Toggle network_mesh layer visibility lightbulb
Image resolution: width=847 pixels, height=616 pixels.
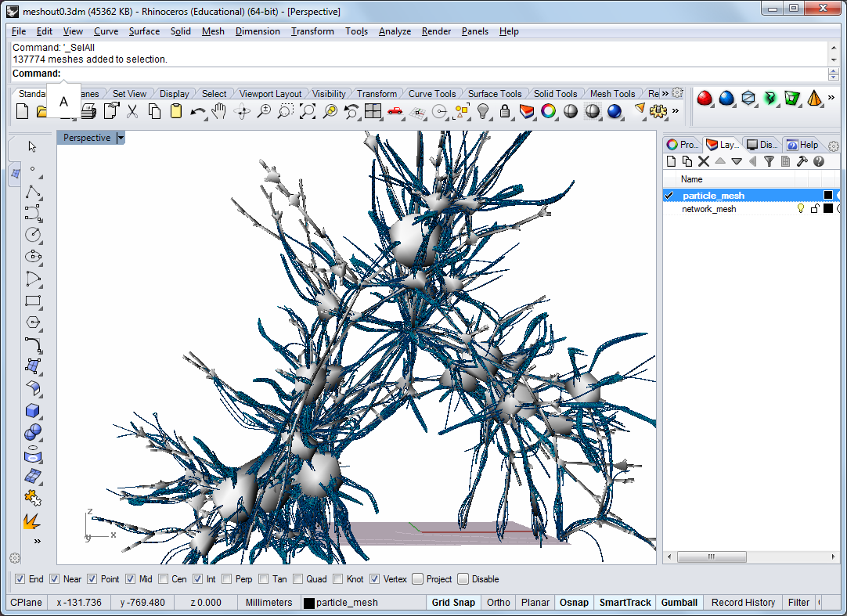click(x=801, y=209)
